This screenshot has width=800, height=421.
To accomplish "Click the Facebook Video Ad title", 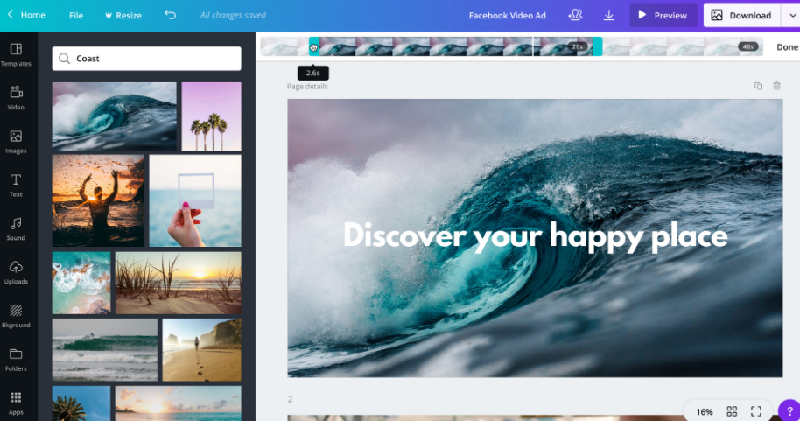I will pos(507,15).
